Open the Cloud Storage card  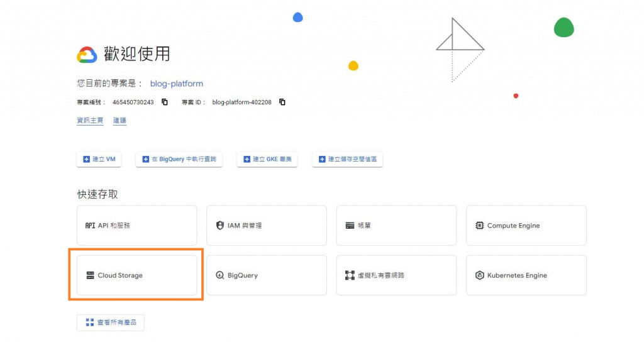[136, 275]
